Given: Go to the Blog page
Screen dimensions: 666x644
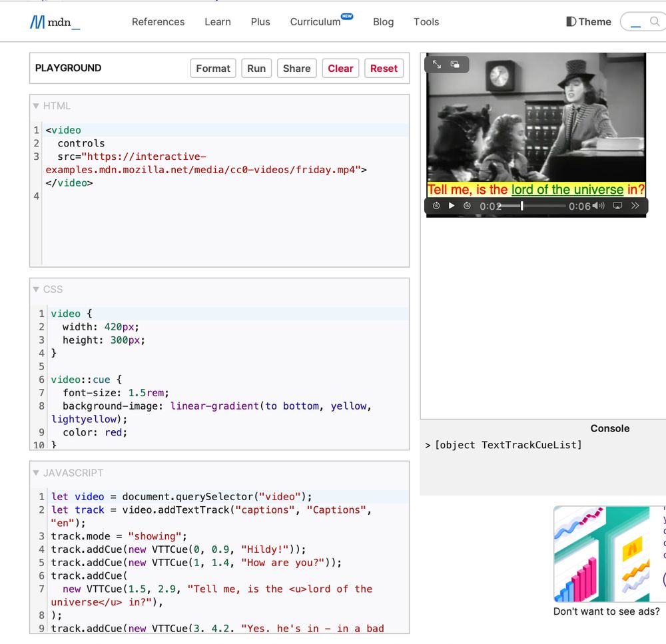Looking at the screenshot, I should click(x=383, y=22).
